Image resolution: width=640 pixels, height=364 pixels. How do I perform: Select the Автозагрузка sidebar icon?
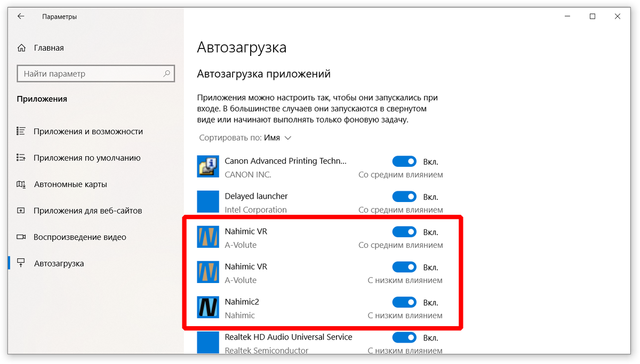21,263
